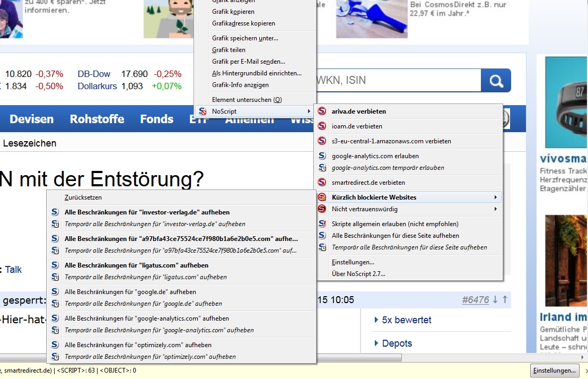Image resolution: width=588 pixels, height=379 pixels.
Task: Open post number #6476 link
Action: pyautogui.click(x=476, y=300)
